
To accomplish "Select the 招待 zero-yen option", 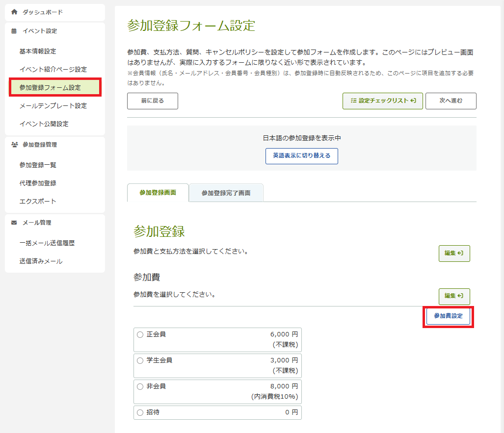I will [140, 412].
